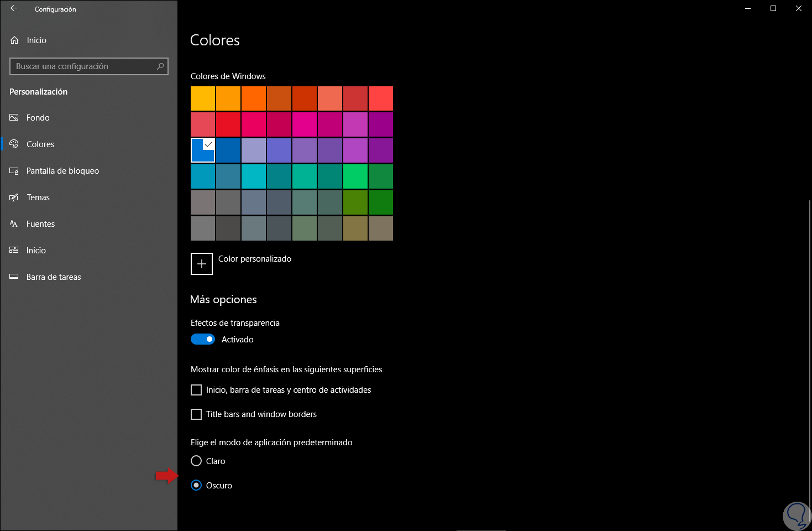Focus the Buscar una configuración field

[83, 66]
